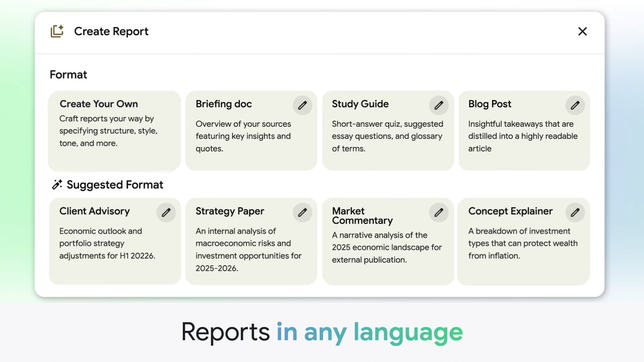Edit the Briefing doc format pencil icon
This screenshot has height=362, width=644.
click(x=302, y=105)
